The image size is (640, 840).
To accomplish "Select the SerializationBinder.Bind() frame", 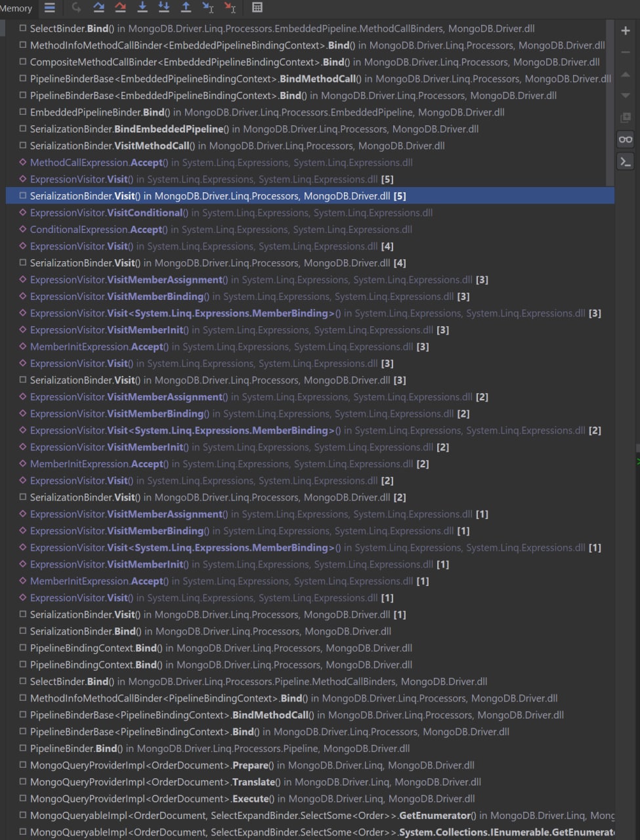I will [310, 631].
